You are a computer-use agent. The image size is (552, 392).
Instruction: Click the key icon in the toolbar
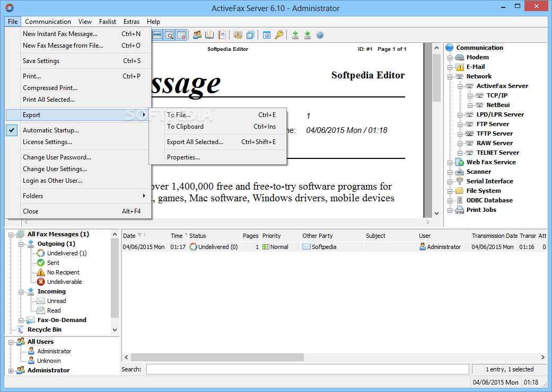coord(279,35)
